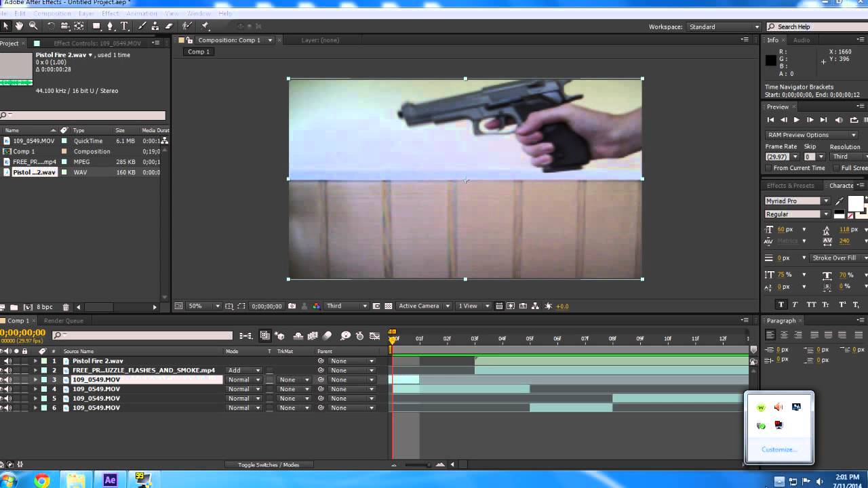Viewport: 868px width, 488px height.
Task: Open the Third resolution dropdown in viewer
Action: point(347,306)
